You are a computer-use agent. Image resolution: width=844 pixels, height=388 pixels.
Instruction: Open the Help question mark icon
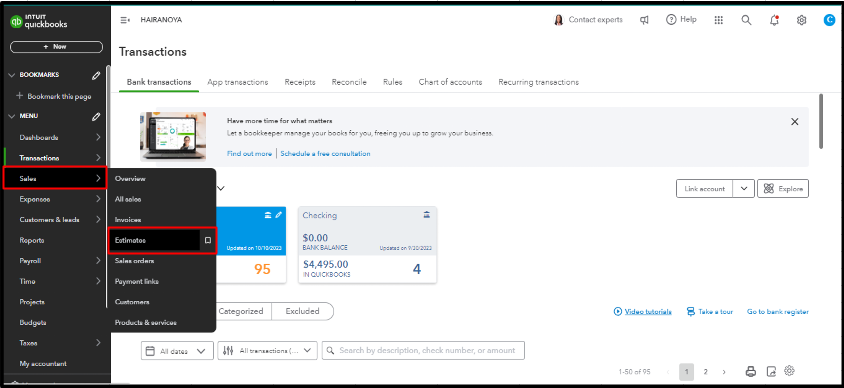point(671,20)
